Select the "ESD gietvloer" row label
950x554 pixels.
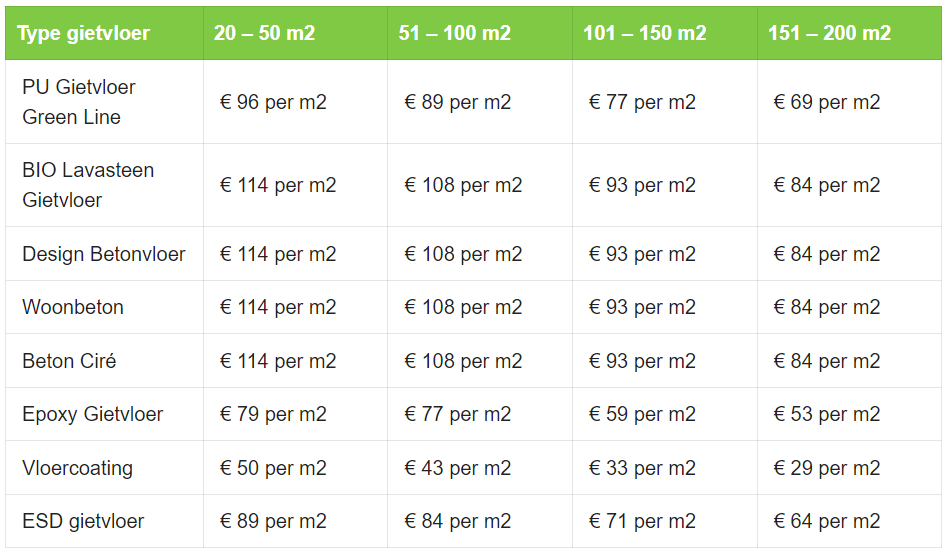pyautogui.click(x=83, y=521)
